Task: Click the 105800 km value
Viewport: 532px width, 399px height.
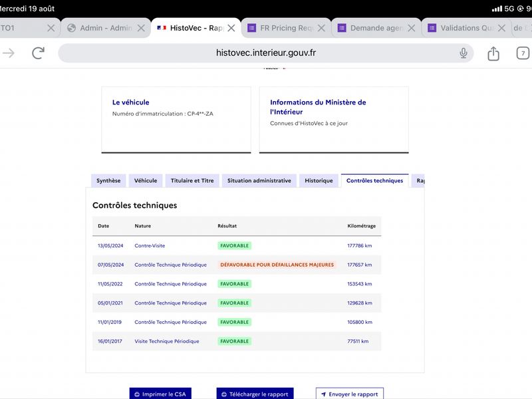Action: pyautogui.click(x=360, y=322)
